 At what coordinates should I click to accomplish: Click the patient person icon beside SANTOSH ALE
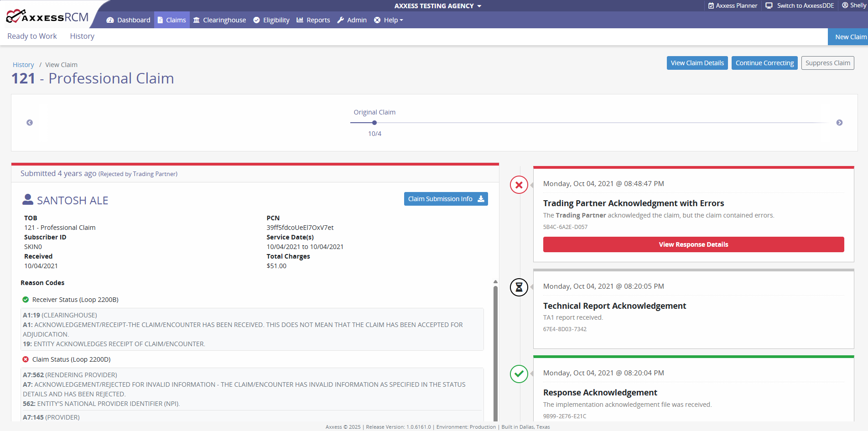click(28, 200)
